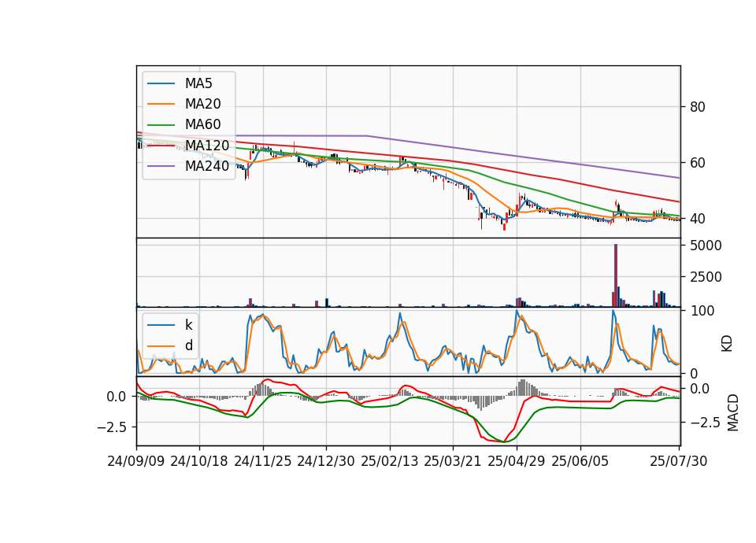Click the price axis value 40

697,219
